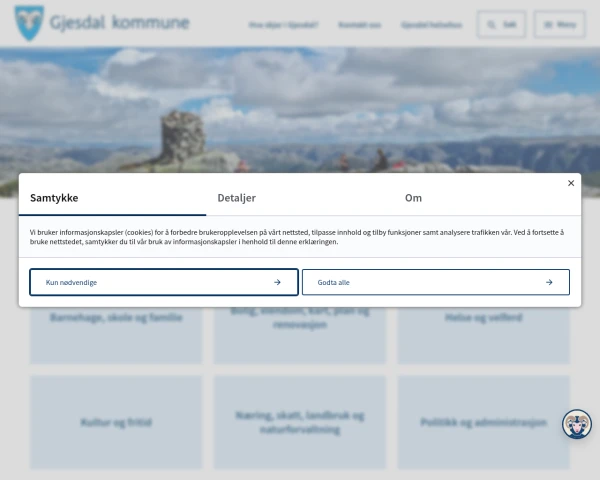Close the cookie consent dialog
Image resolution: width=600 pixels, height=480 pixels.
pos(571,183)
